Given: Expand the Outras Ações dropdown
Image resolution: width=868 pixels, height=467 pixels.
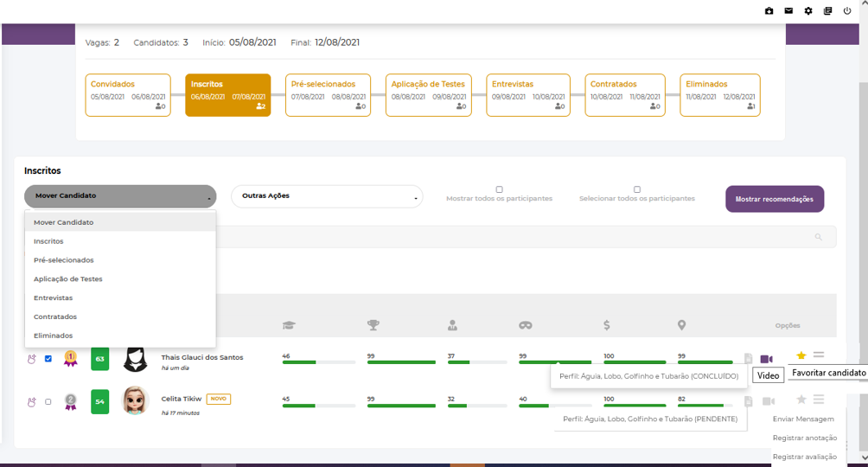Looking at the screenshot, I should 327,196.
